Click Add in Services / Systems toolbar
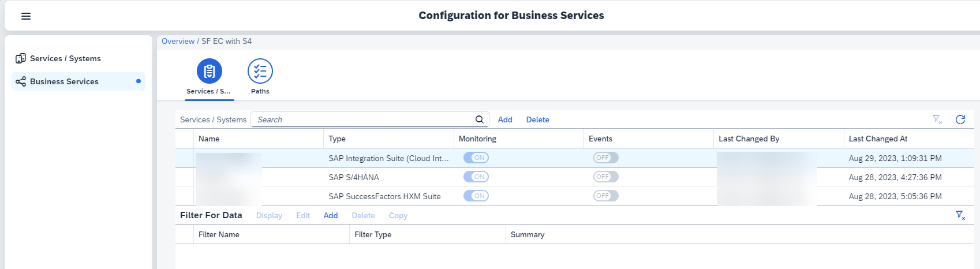This screenshot has height=269, width=980. [505, 119]
